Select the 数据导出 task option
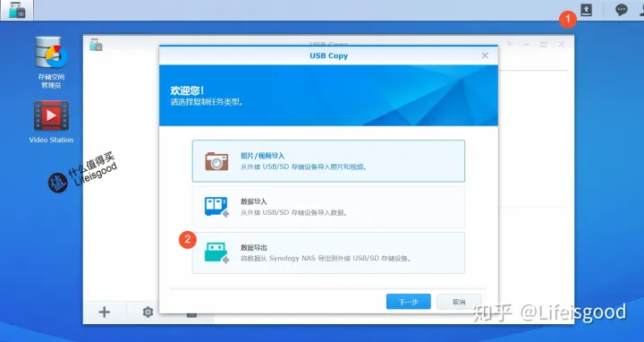Image resolution: width=644 pixels, height=342 pixels. pyautogui.click(x=328, y=252)
